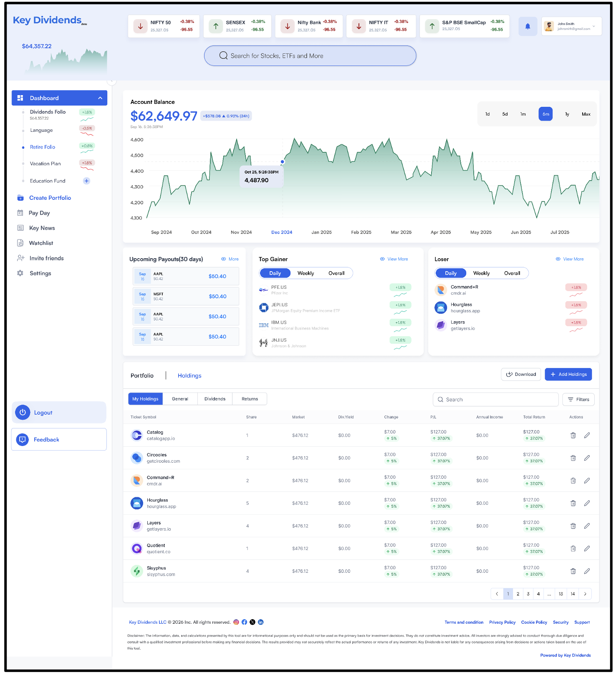Open More upcoming payouts

point(230,259)
